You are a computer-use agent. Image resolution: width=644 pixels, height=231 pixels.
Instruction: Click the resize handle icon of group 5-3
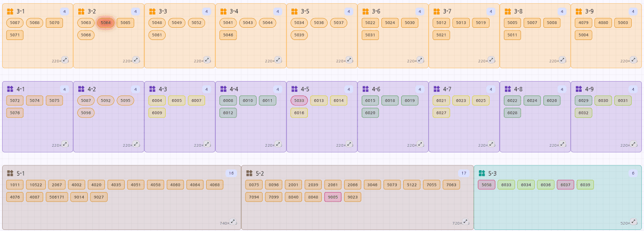(x=633, y=222)
